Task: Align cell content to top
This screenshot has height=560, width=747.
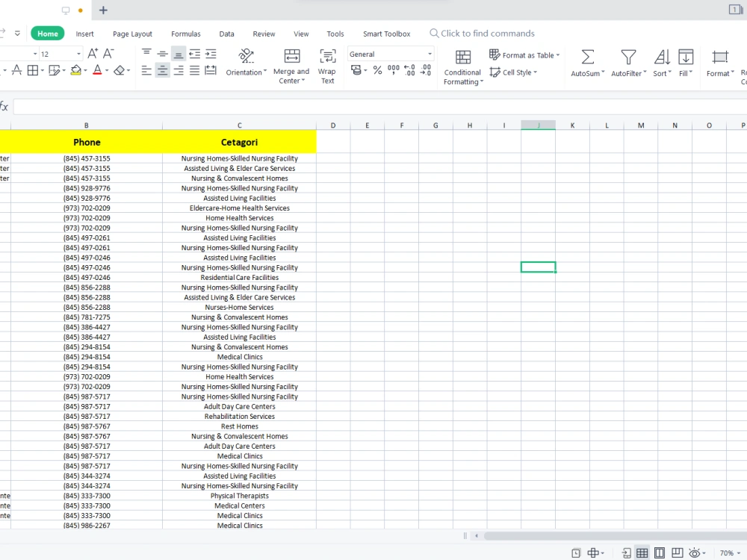Action: tap(146, 53)
